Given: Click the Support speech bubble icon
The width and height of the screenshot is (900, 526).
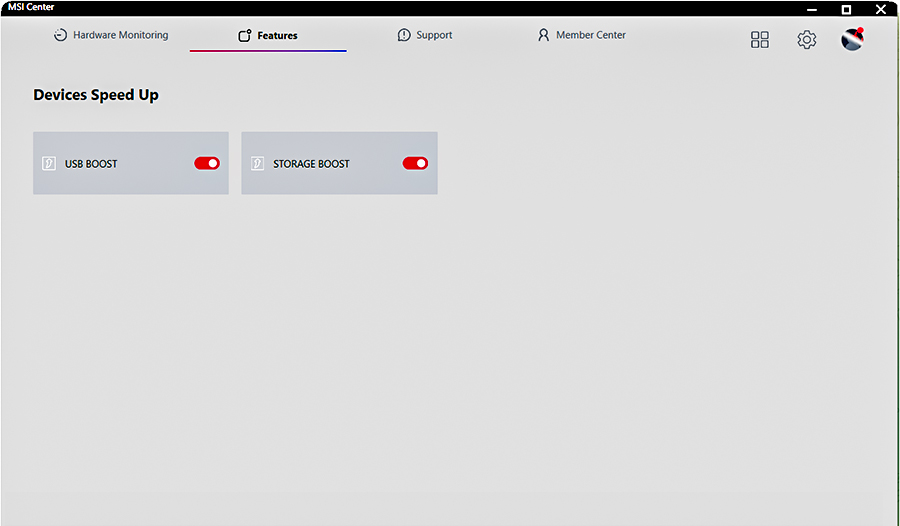Looking at the screenshot, I should 404,35.
